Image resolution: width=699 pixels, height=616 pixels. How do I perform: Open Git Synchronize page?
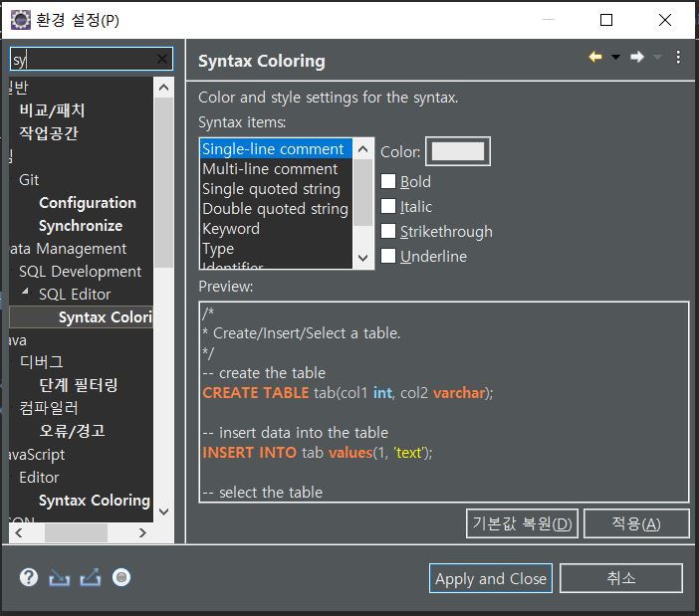pos(81,225)
